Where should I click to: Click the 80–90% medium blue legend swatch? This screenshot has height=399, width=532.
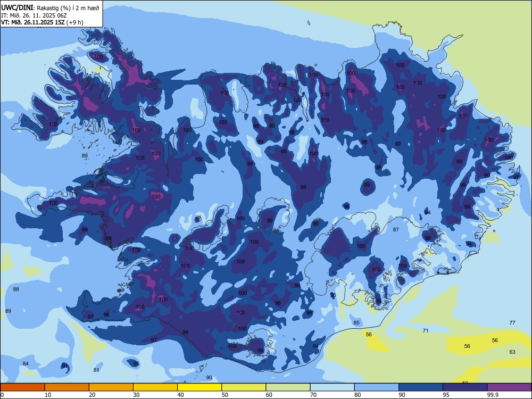click(x=377, y=387)
